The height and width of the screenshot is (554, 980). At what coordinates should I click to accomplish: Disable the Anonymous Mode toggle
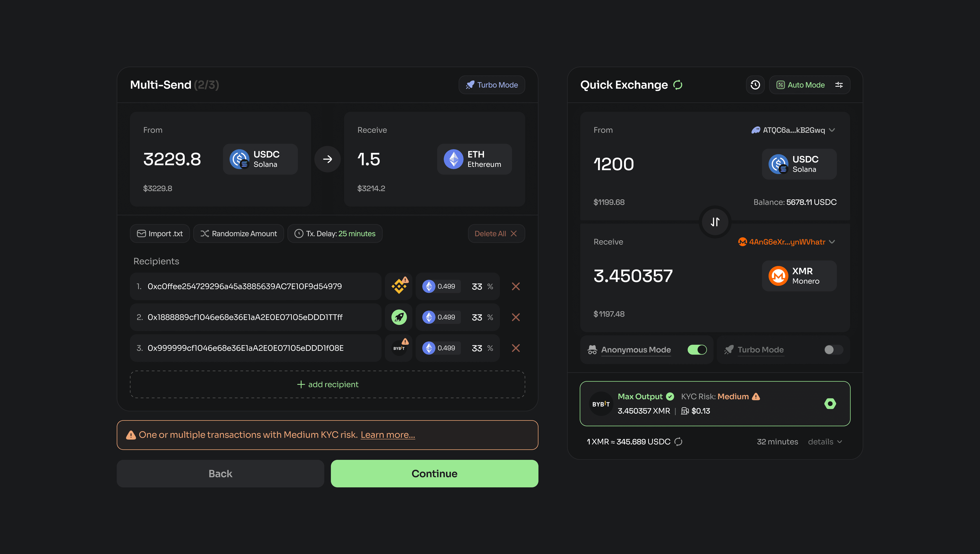[697, 350]
